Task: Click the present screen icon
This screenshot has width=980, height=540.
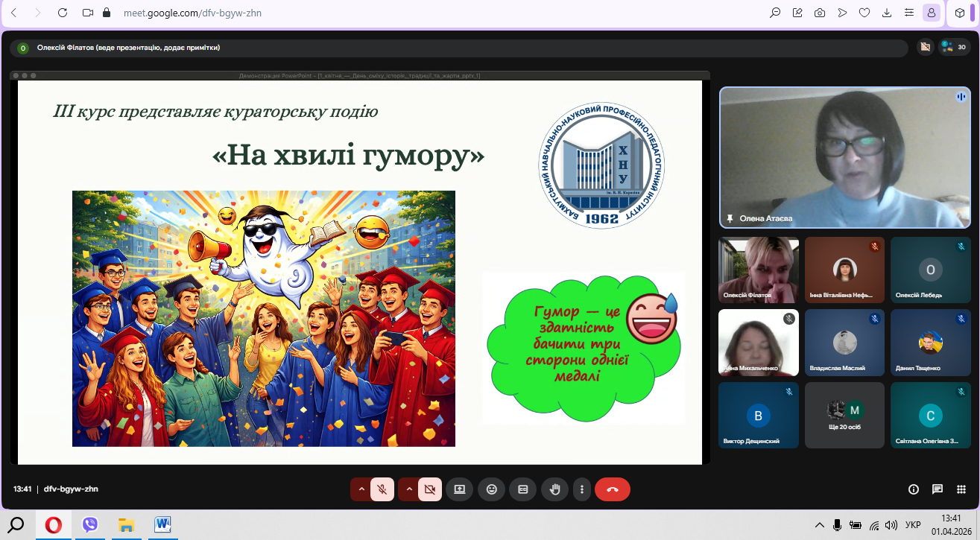Action: coord(459,489)
